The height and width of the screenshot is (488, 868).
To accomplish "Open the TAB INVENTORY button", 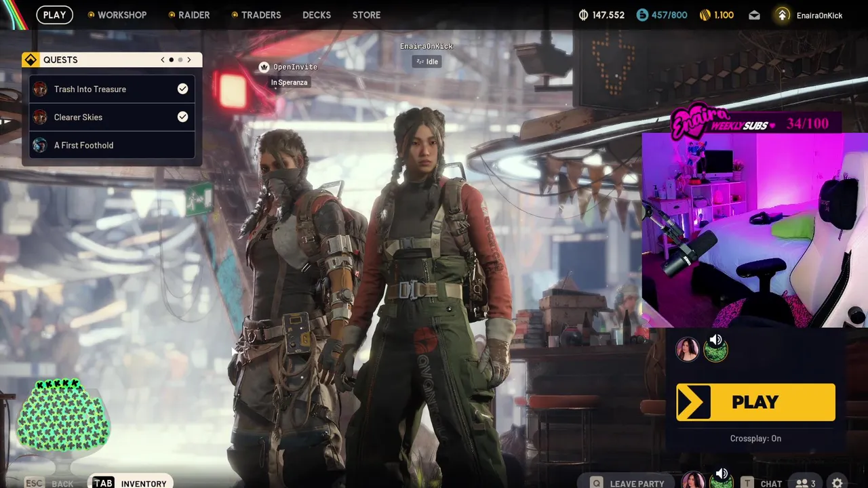I will coord(130,483).
